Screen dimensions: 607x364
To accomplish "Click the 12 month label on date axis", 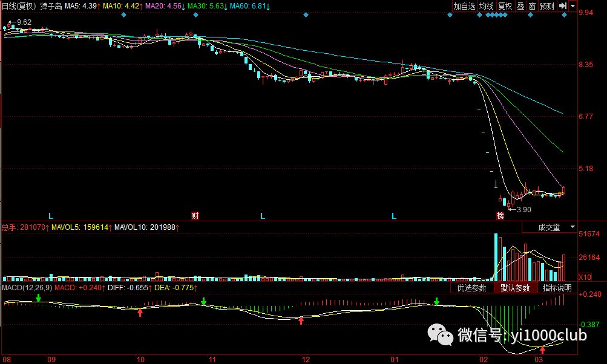I will [306, 359].
